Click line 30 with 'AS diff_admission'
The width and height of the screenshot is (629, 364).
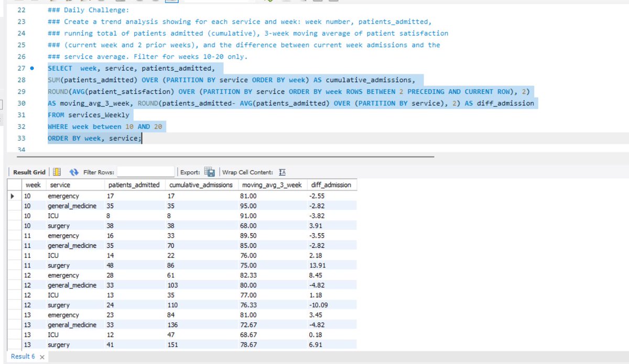pyautogui.click(x=291, y=103)
